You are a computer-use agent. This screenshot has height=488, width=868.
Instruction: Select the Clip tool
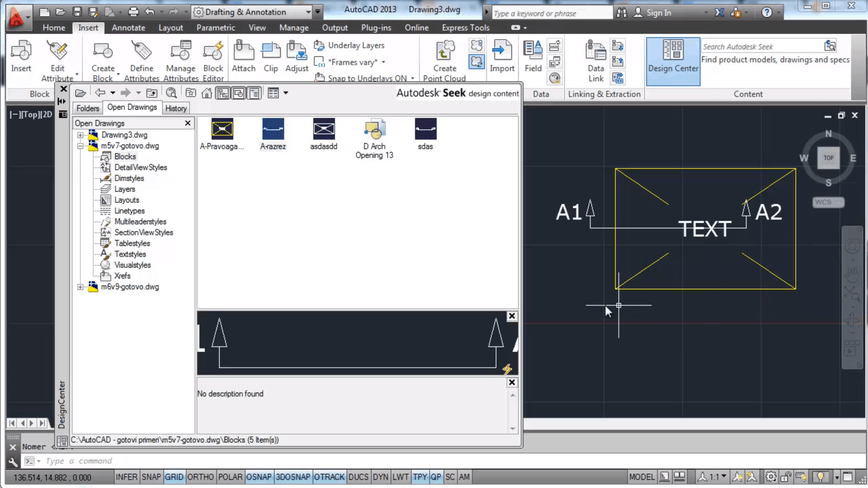click(x=271, y=56)
